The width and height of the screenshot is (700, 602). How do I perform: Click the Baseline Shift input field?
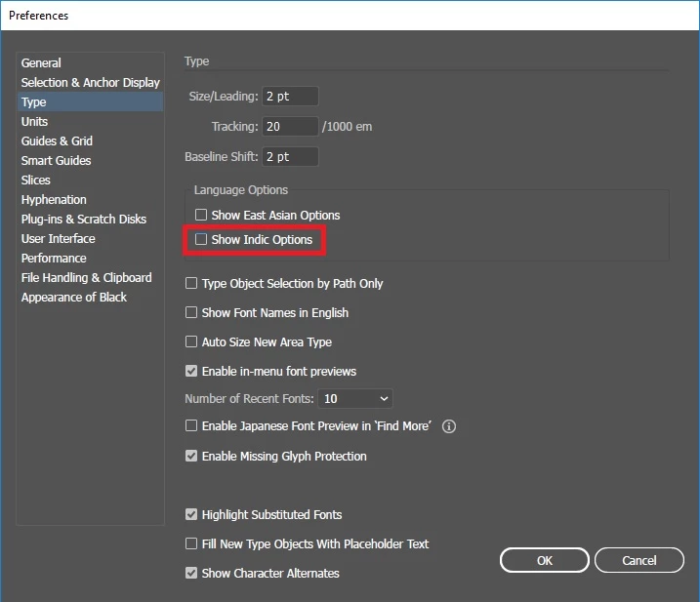pos(290,157)
